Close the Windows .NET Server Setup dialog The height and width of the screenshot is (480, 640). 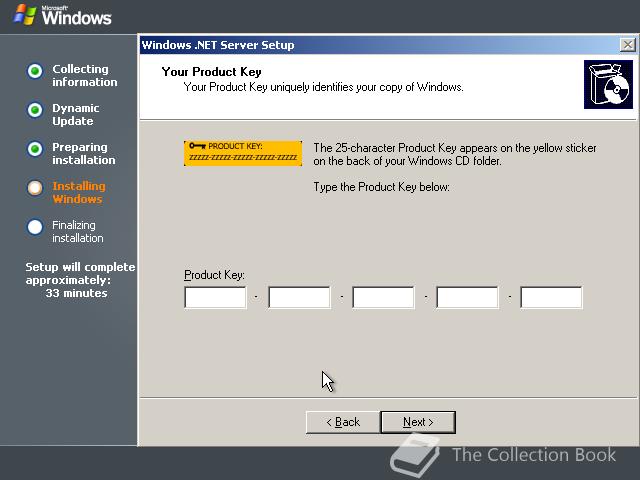(x=627, y=45)
